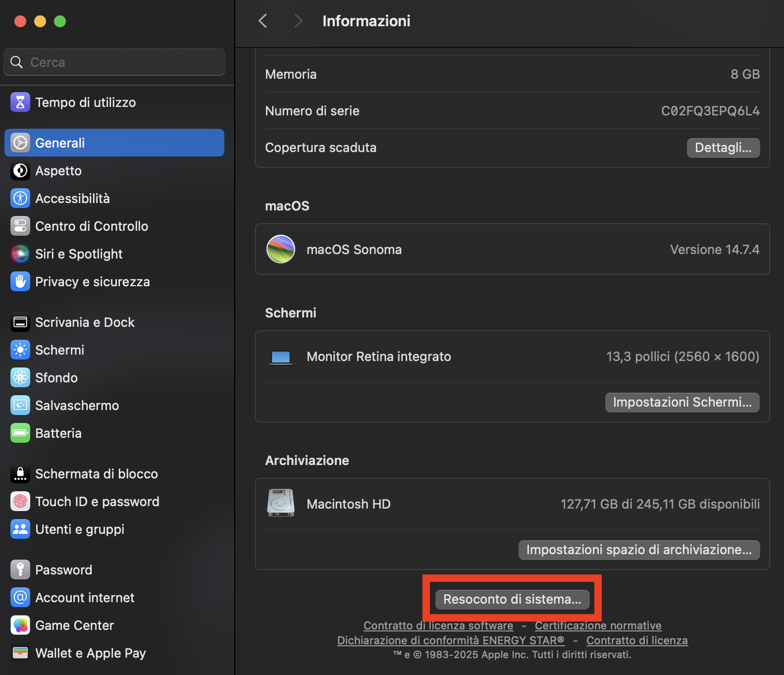Open Scrivania e Dock settings
Image resolution: width=784 pixels, height=675 pixels.
click(114, 322)
